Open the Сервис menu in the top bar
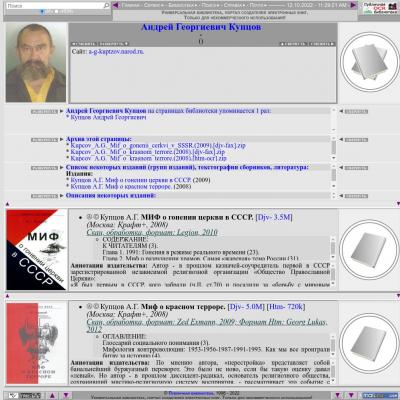Image resolution: width=400 pixels, height=400 pixels. [153, 5]
